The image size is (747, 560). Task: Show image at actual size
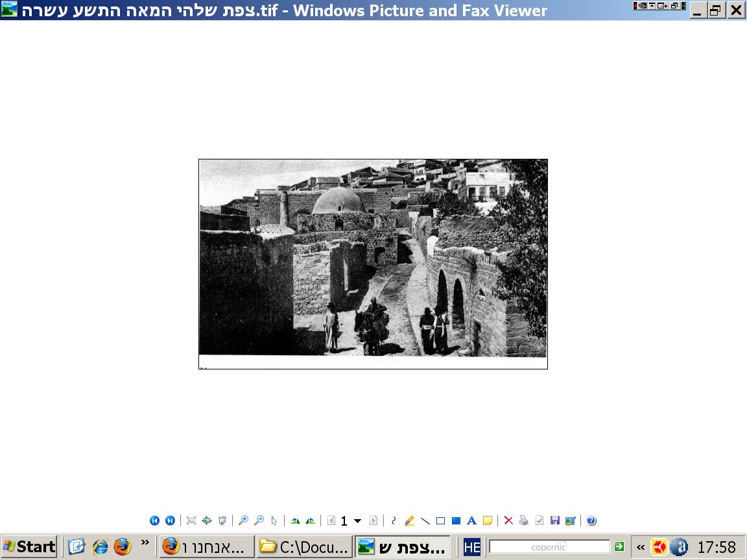207,520
